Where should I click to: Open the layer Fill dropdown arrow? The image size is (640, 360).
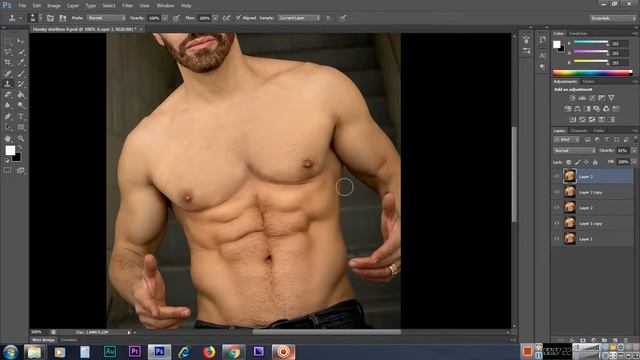(634, 162)
